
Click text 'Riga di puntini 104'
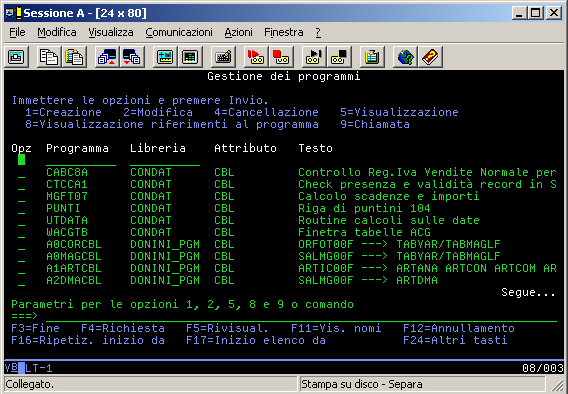(364, 208)
